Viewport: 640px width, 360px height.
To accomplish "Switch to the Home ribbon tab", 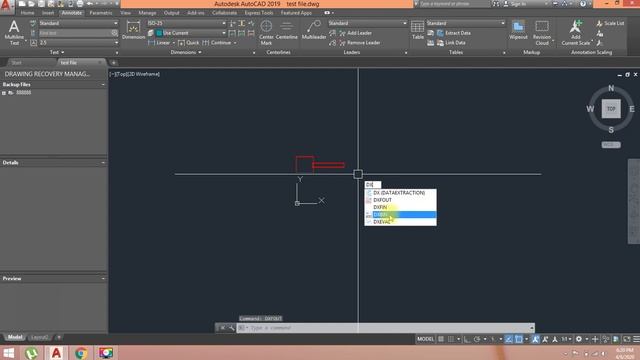I will click(x=27, y=13).
